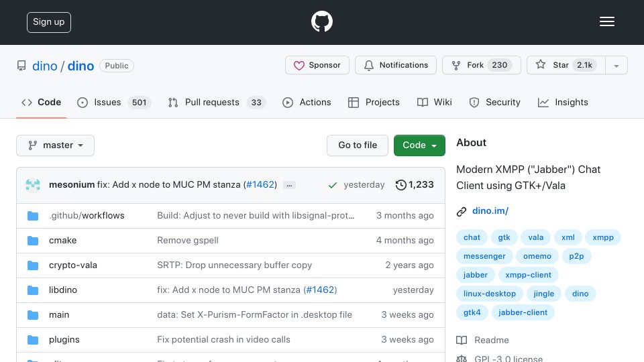Open the Actions tab
The image size is (644, 362).
[307, 102]
